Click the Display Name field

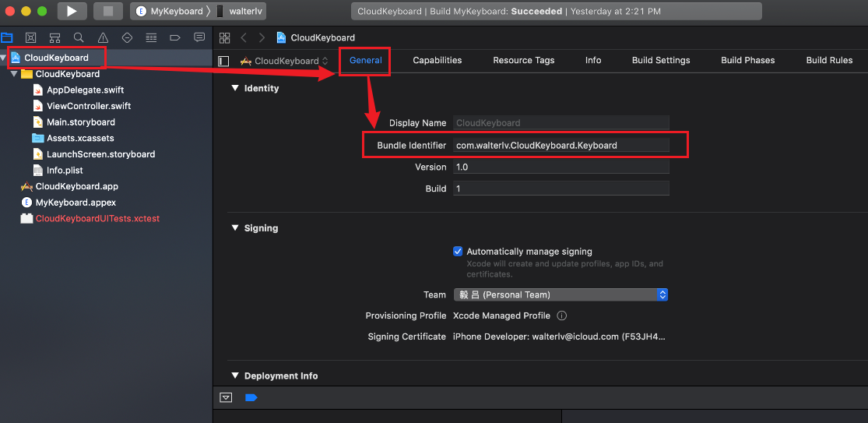pos(561,123)
